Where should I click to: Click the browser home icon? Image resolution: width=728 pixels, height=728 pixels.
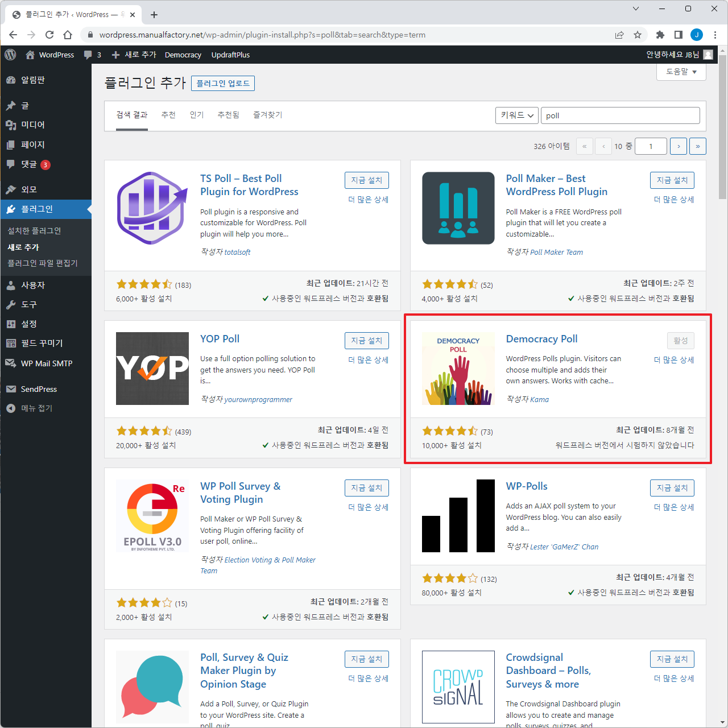pos(68,35)
